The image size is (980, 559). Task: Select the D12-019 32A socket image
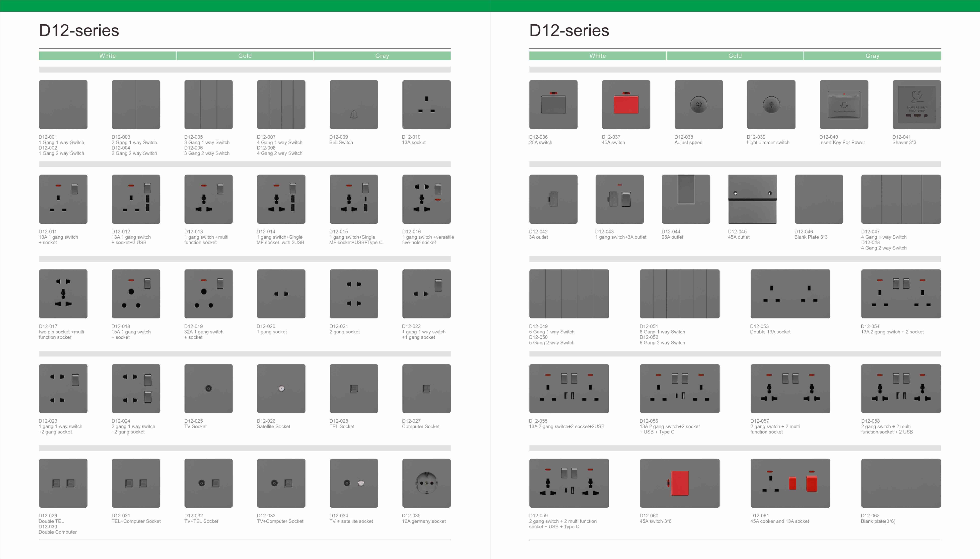pyautogui.click(x=208, y=294)
